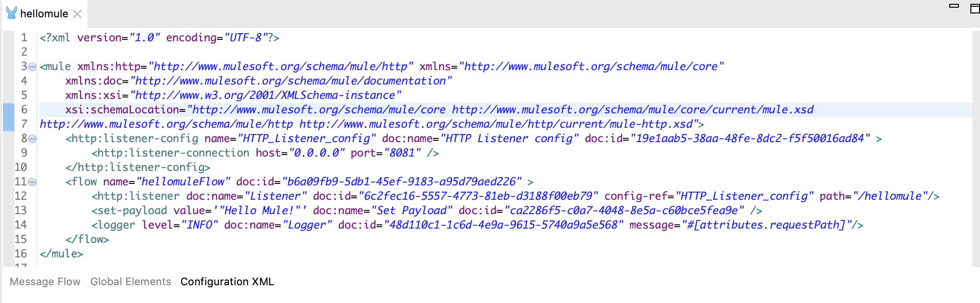
Task: Open the Global Elements tab
Action: point(131,282)
